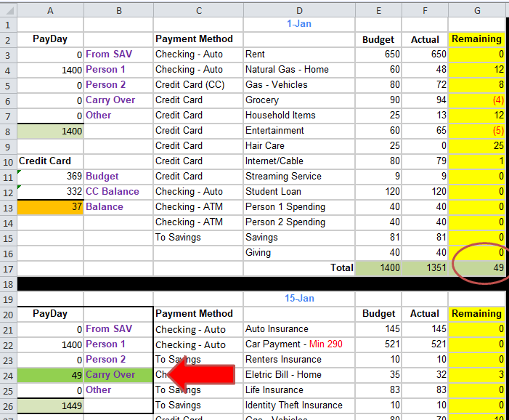
Task: Select row 18 header
Action: (8, 284)
